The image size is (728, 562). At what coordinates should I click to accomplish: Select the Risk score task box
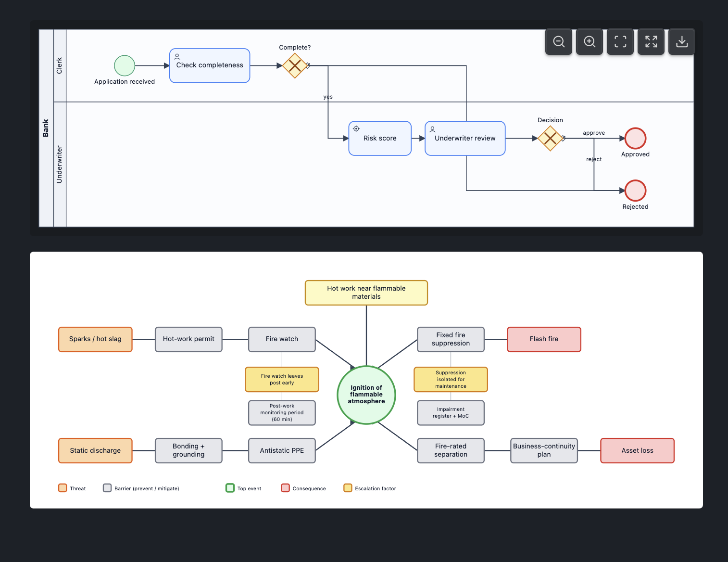coord(380,139)
